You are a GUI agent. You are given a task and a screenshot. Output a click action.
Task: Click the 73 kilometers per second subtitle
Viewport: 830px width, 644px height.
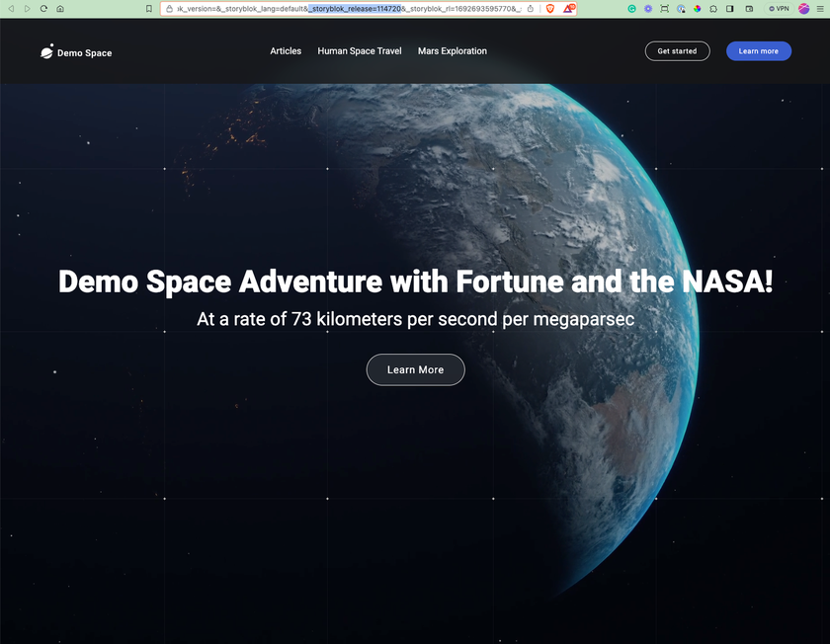click(x=416, y=319)
